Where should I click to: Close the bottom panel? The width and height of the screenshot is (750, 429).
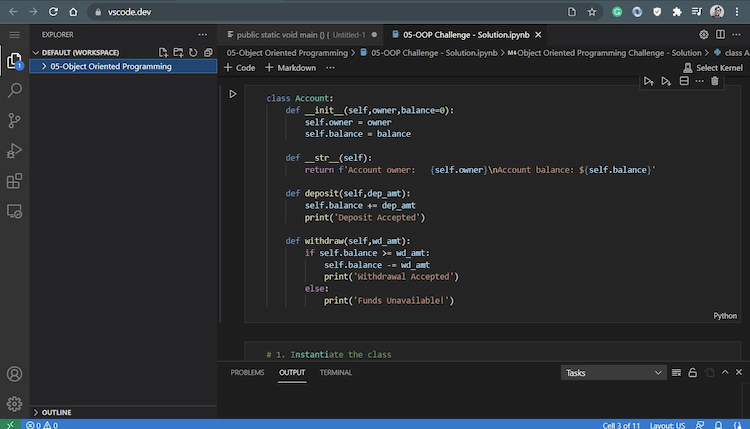click(739, 372)
